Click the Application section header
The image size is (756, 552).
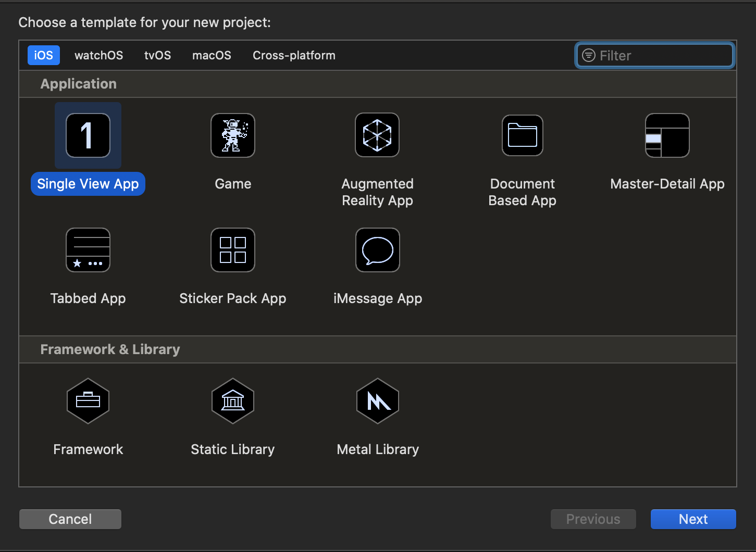click(378, 84)
